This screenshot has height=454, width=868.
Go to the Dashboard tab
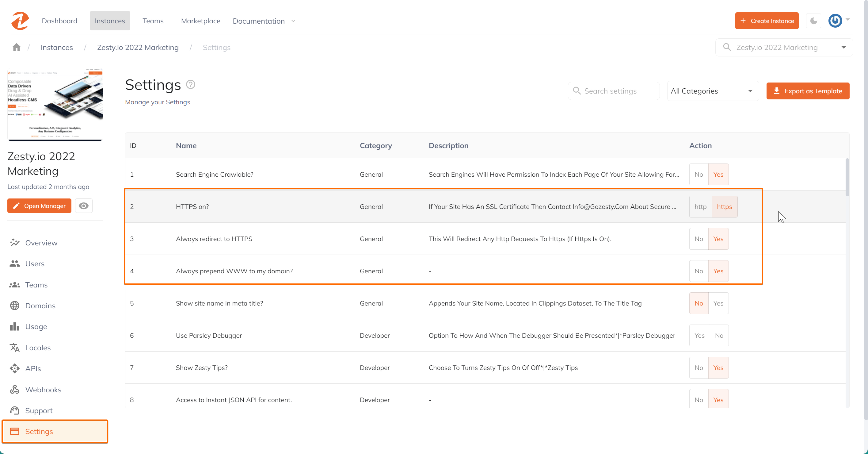coord(59,21)
